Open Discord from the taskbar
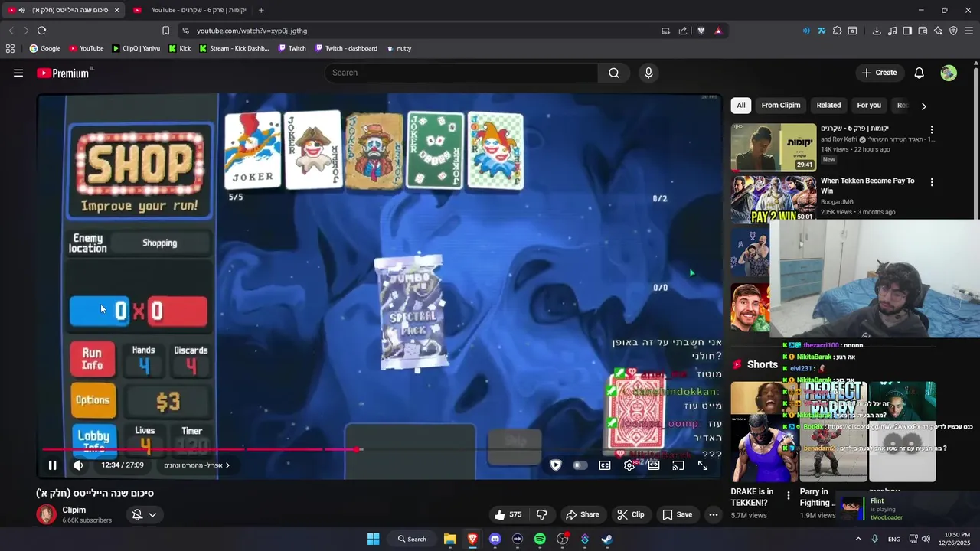980x551 pixels. 495,539
